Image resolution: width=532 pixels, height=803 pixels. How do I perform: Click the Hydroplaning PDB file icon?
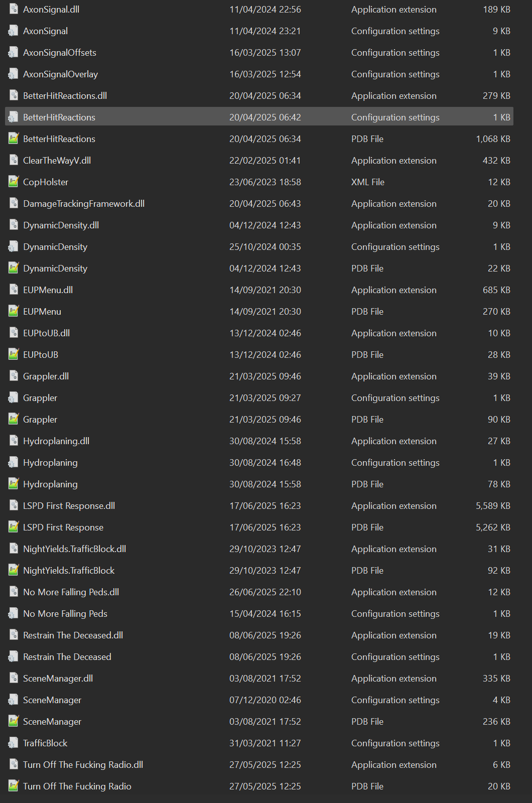(14, 484)
